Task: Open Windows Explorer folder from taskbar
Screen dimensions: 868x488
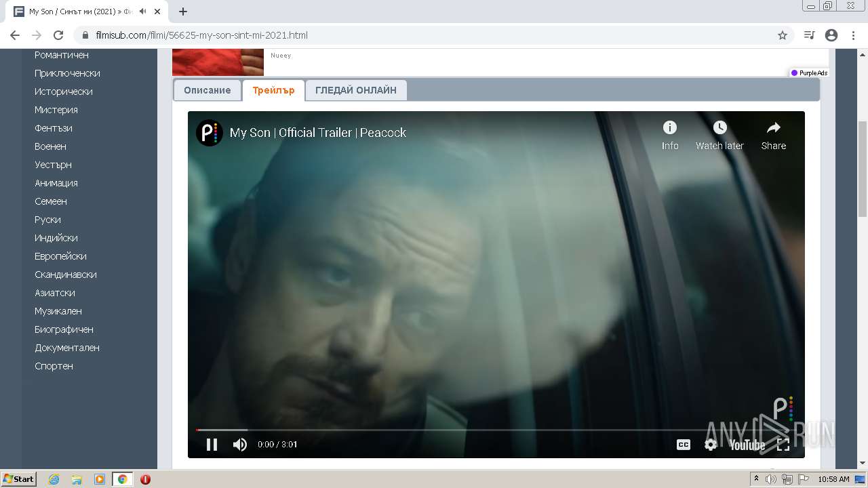Action: pos(77,479)
